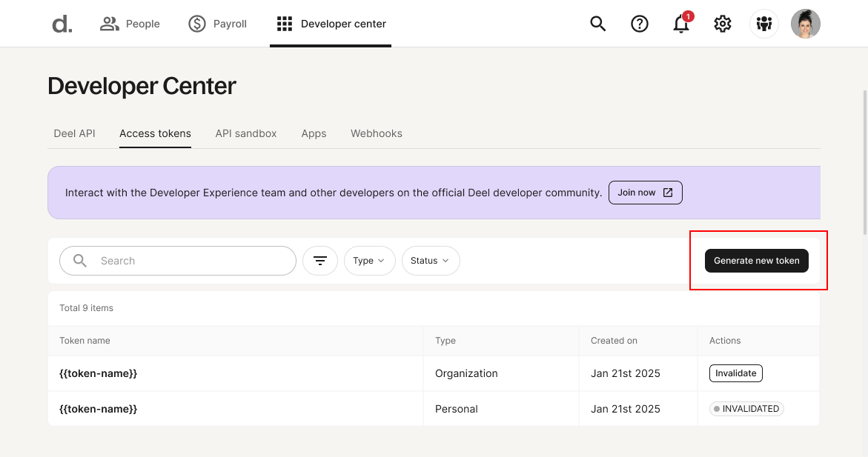Click Total 9 items label
This screenshot has height=457, width=868.
tap(87, 308)
